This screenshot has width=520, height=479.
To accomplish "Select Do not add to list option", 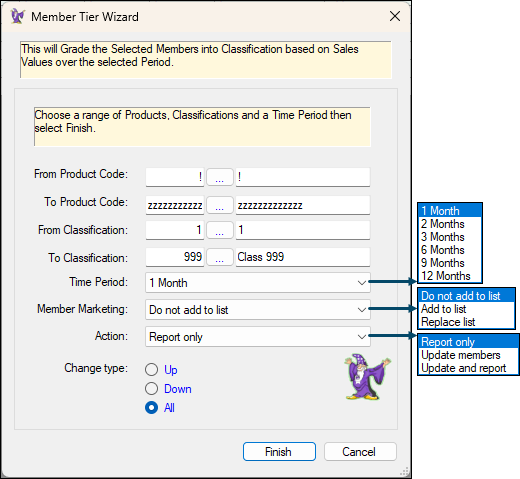I will 466,296.
